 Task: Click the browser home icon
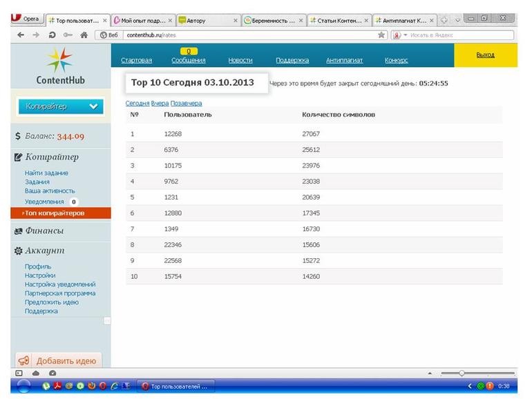[x=84, y=35]
